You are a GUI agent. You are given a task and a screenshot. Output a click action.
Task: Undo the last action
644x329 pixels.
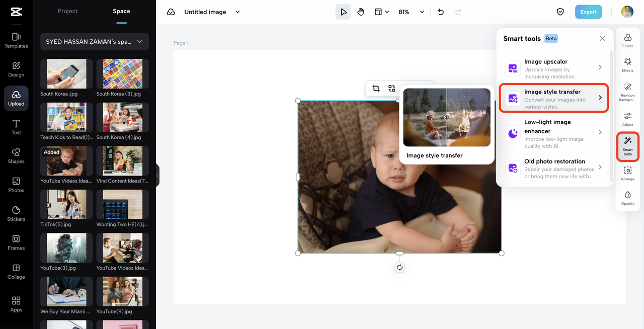pyautogui.click(x=441, y=12)
